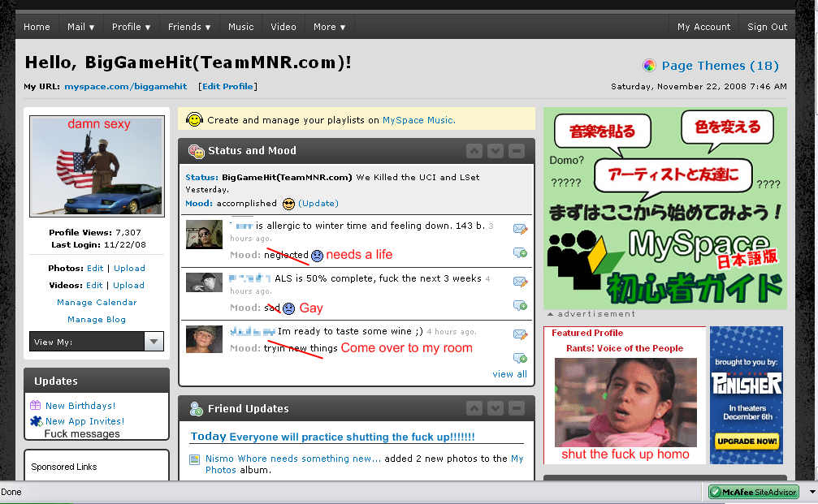Open the Home menu item
The image size is (818, 504).
pos(37,27)
